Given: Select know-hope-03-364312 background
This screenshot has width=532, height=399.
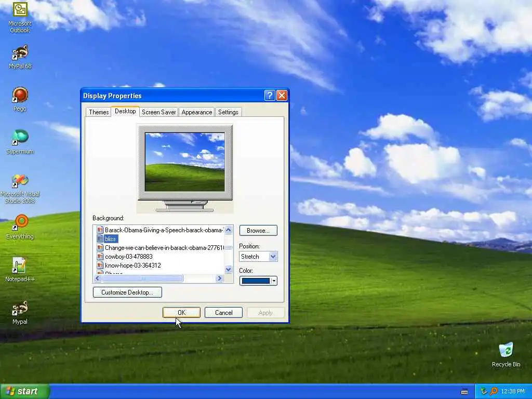Looking at the screenshot, I should coord(133,265).
